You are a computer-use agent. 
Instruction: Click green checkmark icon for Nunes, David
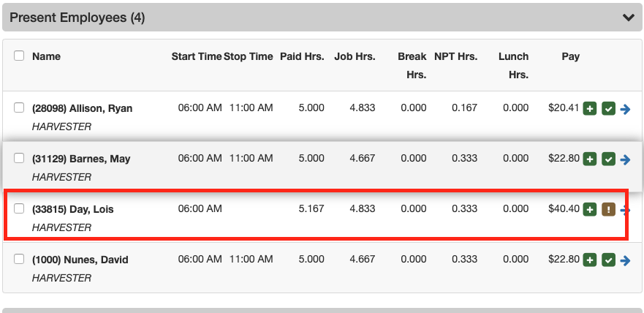point(608,260)
